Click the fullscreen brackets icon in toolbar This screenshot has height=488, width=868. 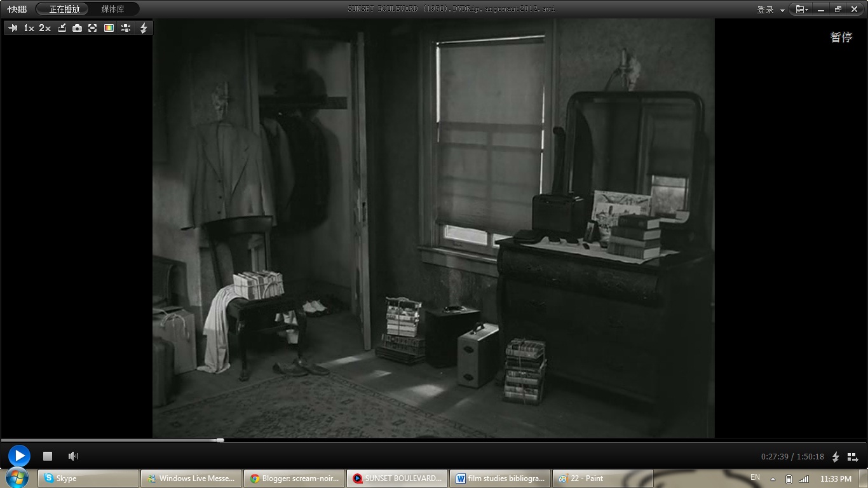(x=93, y=28)
